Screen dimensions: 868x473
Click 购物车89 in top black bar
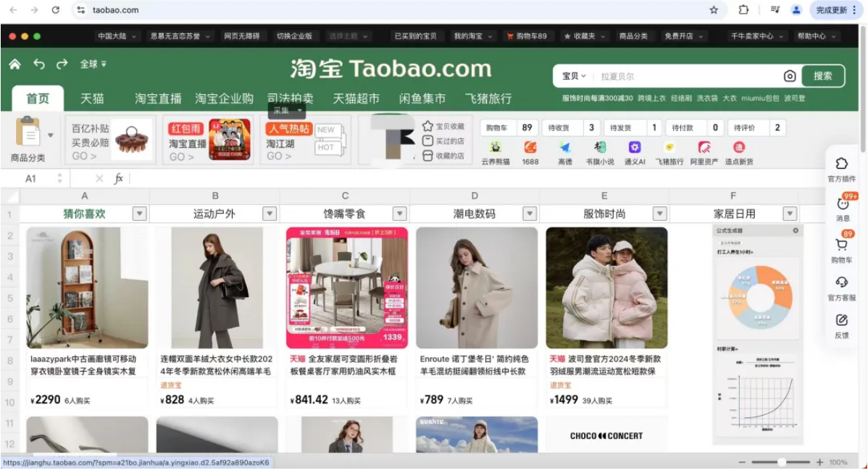coord(527,36)
